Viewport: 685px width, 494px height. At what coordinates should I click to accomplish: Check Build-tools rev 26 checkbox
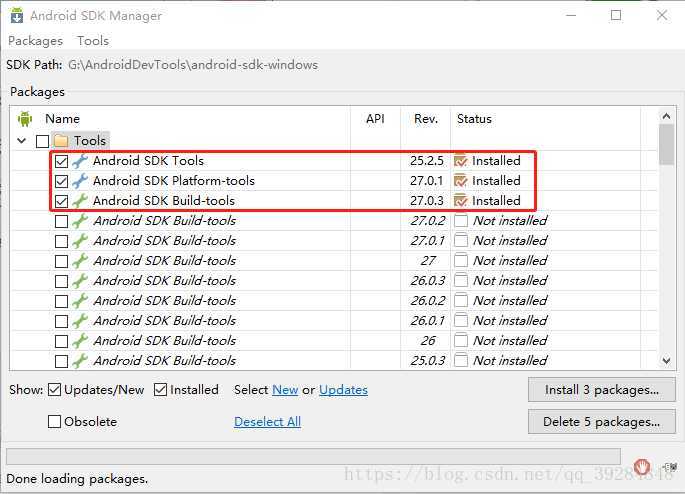62,342
